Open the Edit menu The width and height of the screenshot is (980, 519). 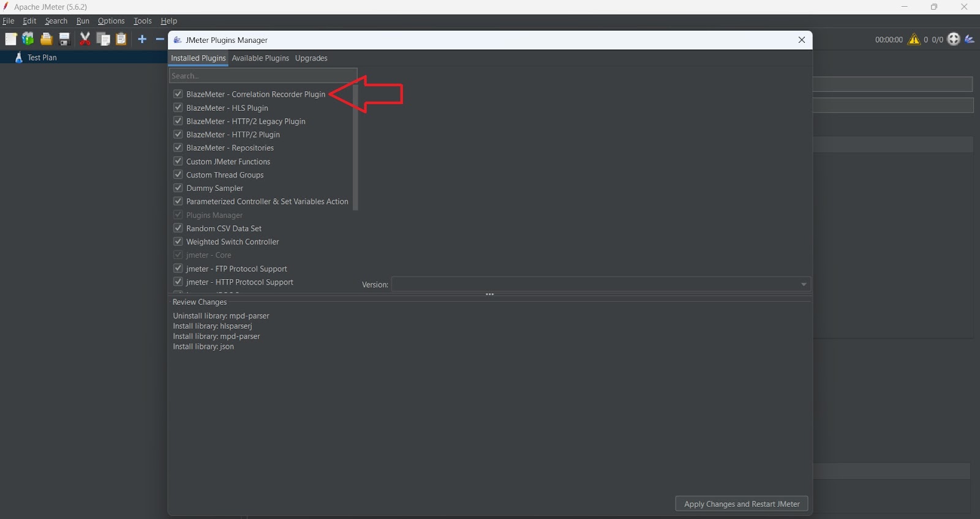29,21
